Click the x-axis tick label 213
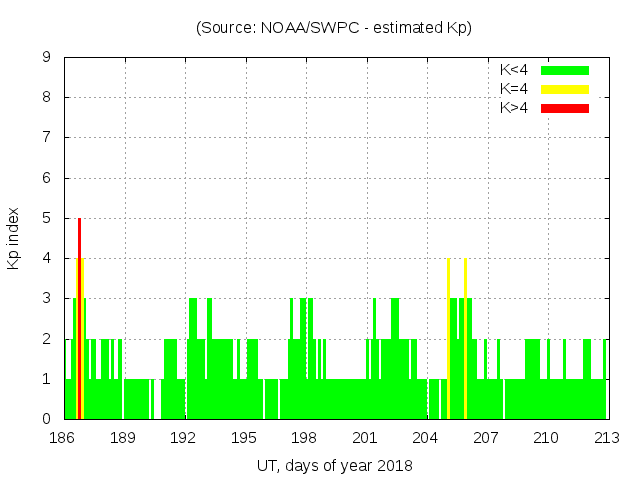 606,438
